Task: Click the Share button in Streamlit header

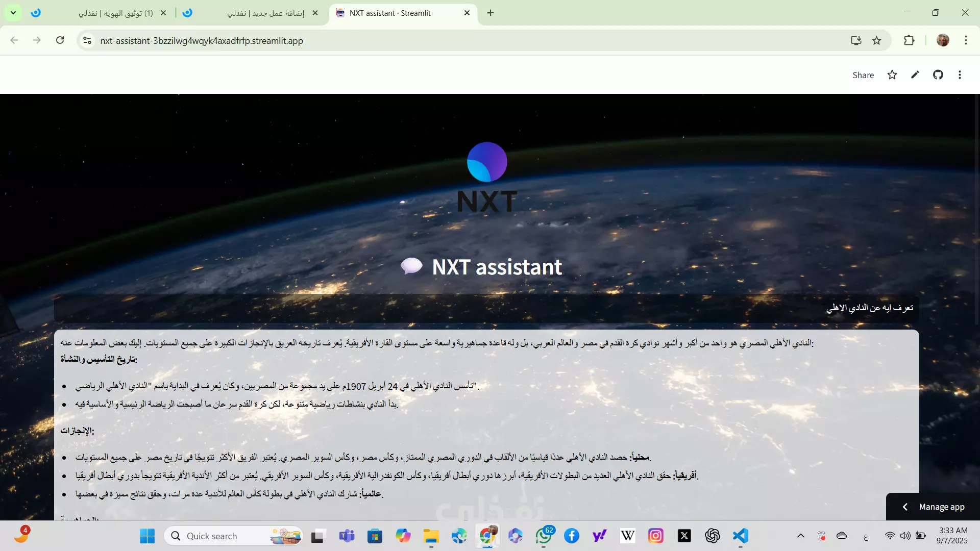Action: tap(863, 75)
